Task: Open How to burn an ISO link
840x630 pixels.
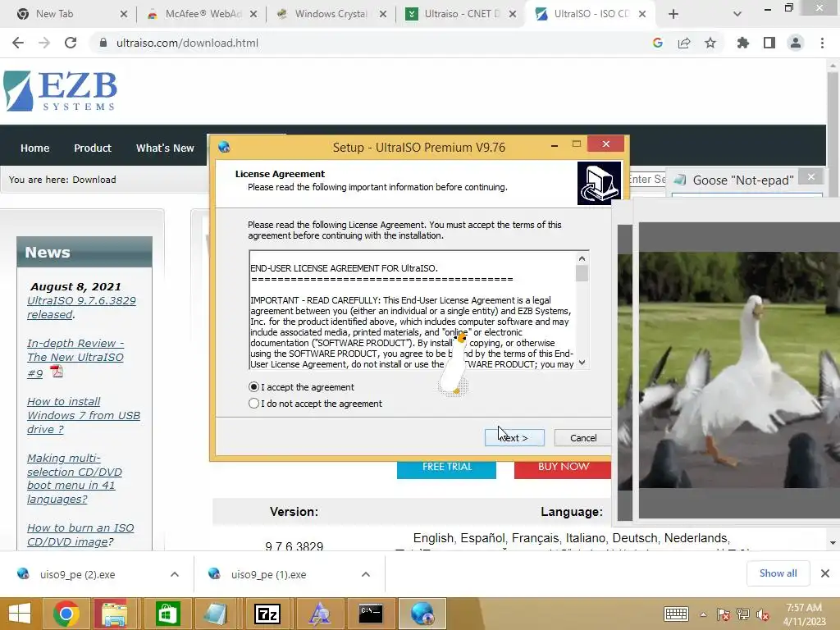Action: point(80,535)
